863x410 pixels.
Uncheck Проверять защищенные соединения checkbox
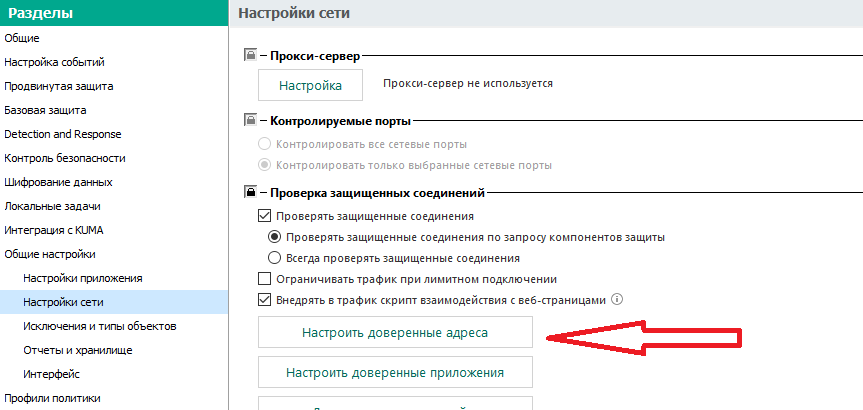(x=265, y=216)
